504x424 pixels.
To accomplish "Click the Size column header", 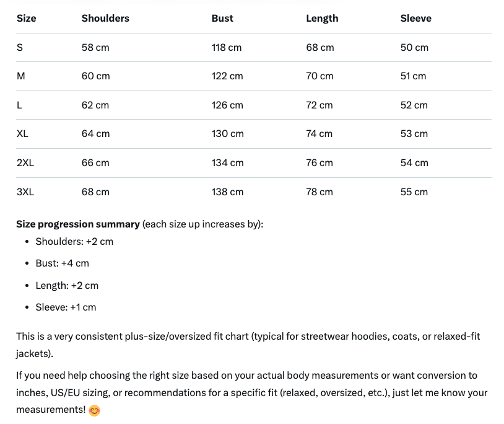I will click(26, 19).
